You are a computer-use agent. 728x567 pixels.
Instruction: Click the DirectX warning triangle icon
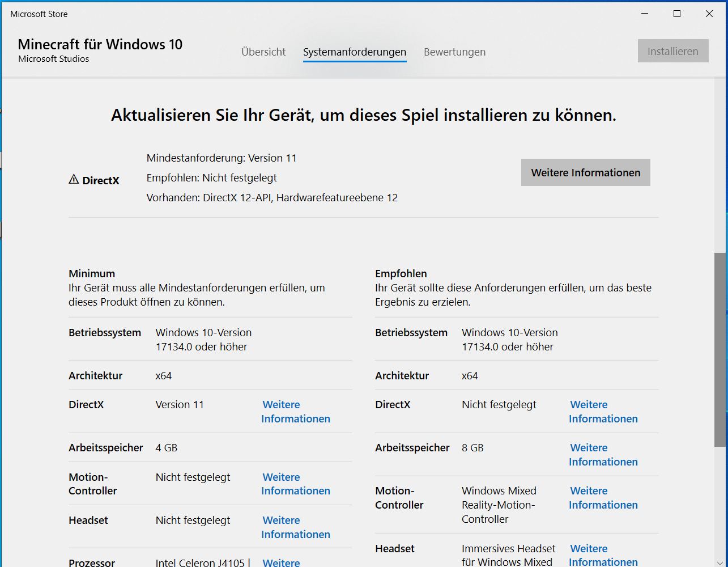(x=74, y=180)
